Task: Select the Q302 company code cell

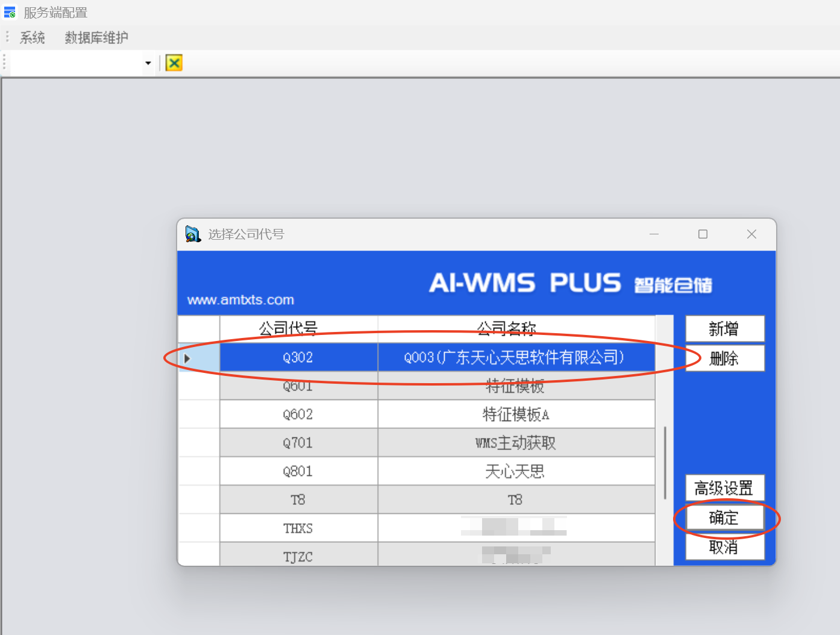Action: point(298,357)
